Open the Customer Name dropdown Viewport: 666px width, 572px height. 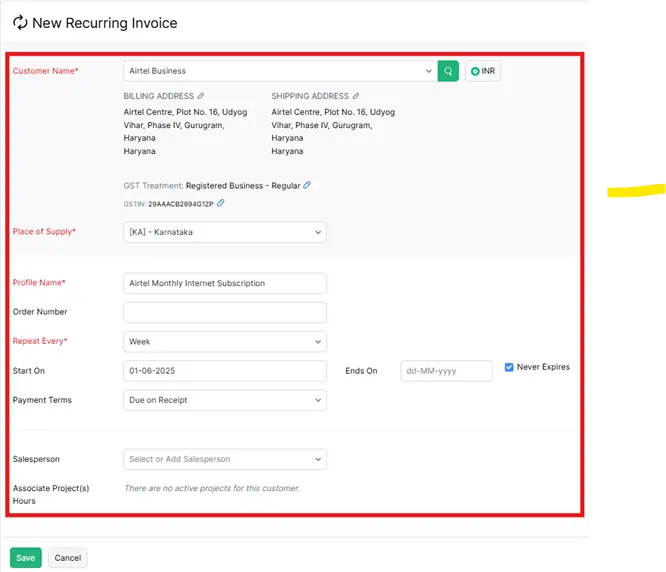coord(280,71)
